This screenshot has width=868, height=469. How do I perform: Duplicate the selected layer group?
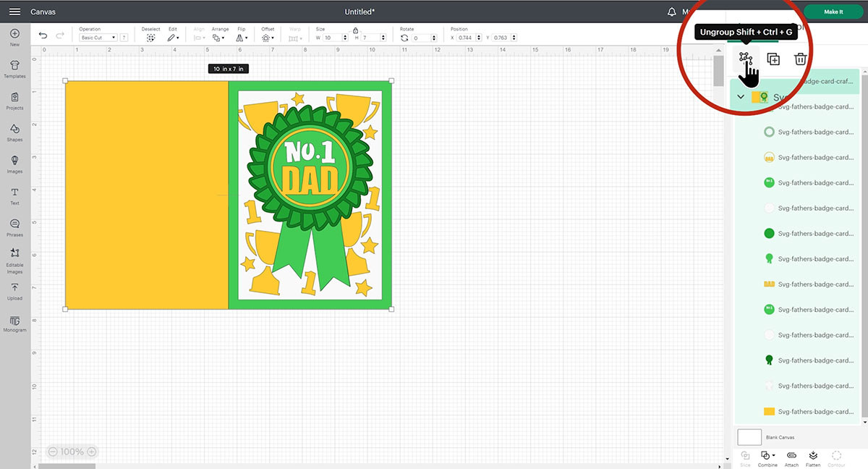(x=773, y=59)
